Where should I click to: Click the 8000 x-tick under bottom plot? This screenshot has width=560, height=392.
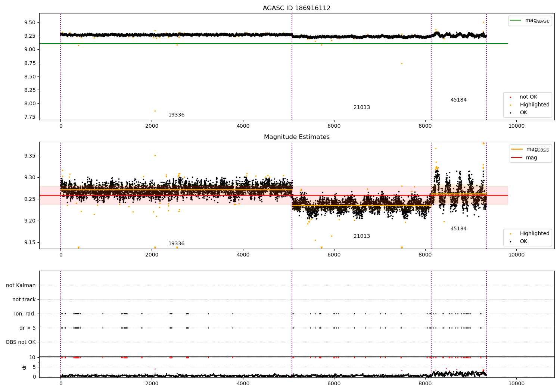coord(425,384)
